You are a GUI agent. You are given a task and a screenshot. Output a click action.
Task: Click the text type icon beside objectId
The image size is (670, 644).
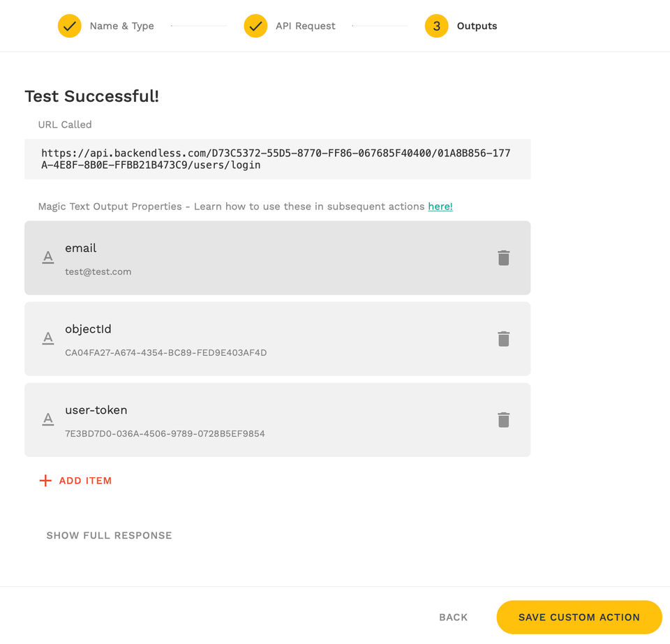pos(48,339)
